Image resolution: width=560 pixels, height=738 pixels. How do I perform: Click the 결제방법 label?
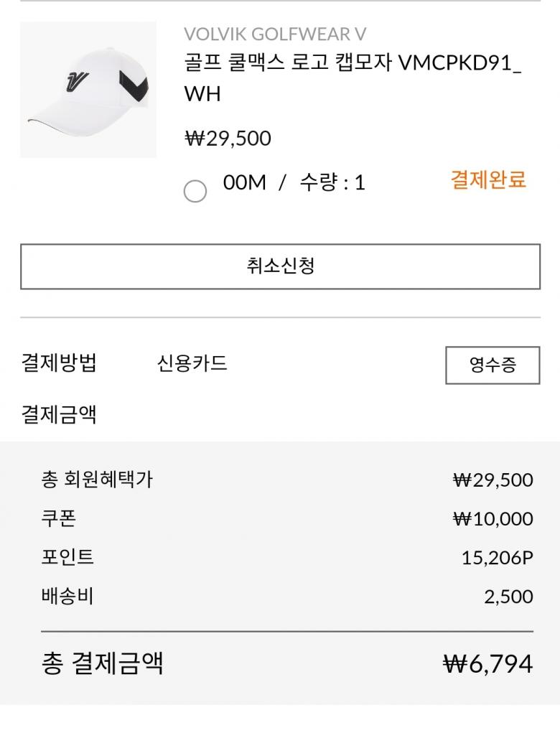point(59,363)
